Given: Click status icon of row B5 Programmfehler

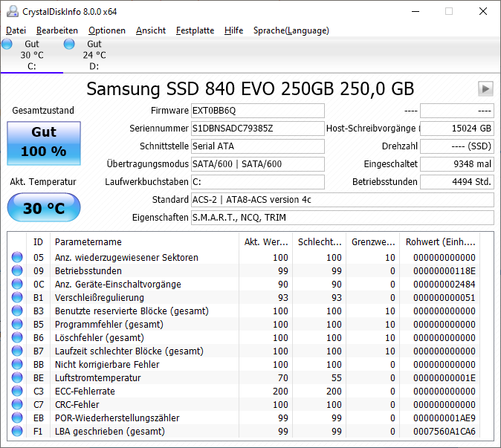Looking at the screenshot, I should [17, 324].
